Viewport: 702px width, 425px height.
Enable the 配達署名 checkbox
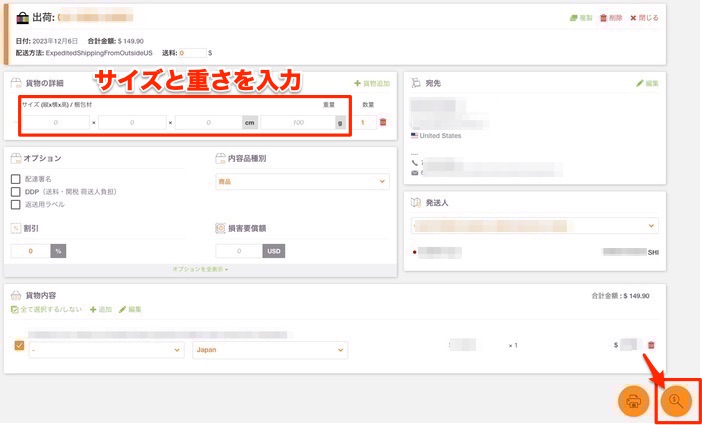[15, 179]
